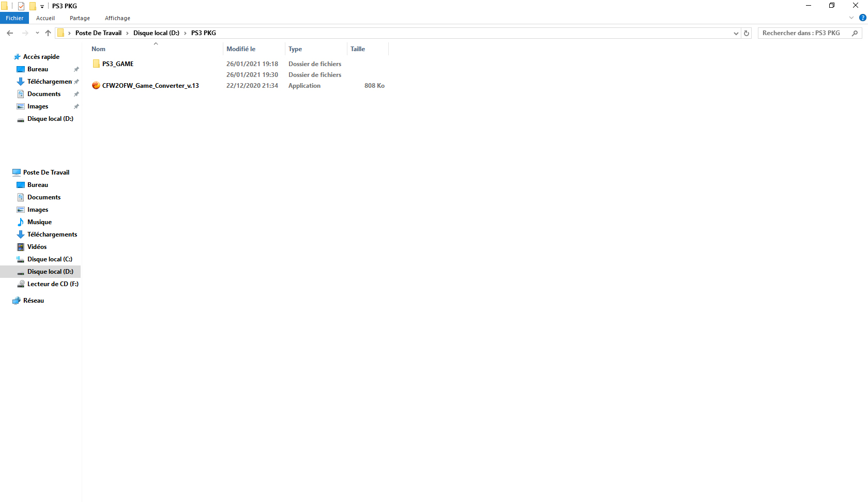Open Musique in navigation pane
868x502 pixels.
[39, 222]
